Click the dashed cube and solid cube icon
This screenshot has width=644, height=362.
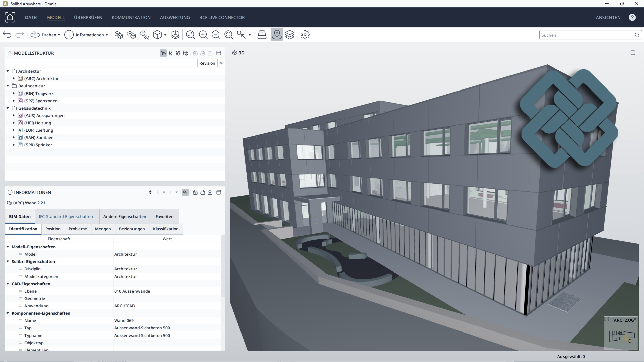131,35
